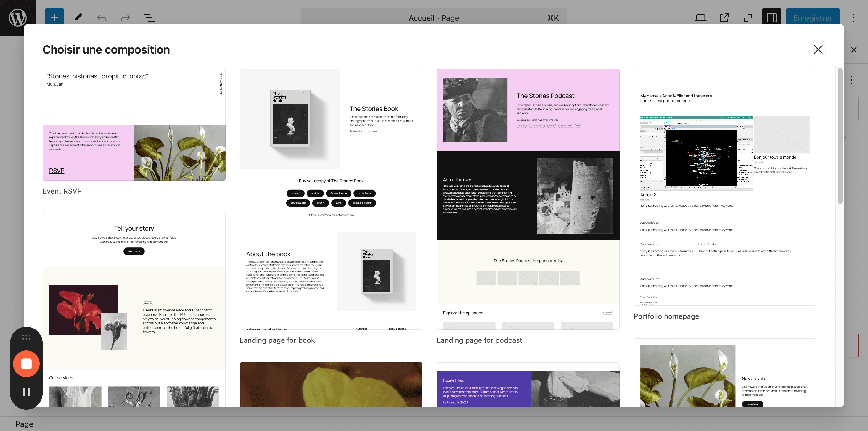Click the Enregistrer save button
Image resolution: width=868 pixels, height=431 pixels.
tap(812, 17)
